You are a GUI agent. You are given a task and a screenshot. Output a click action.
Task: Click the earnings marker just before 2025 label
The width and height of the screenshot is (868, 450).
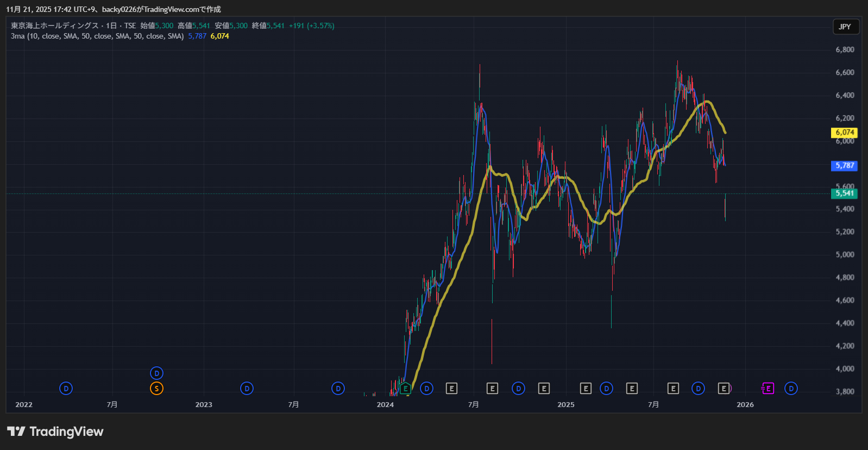544,389
